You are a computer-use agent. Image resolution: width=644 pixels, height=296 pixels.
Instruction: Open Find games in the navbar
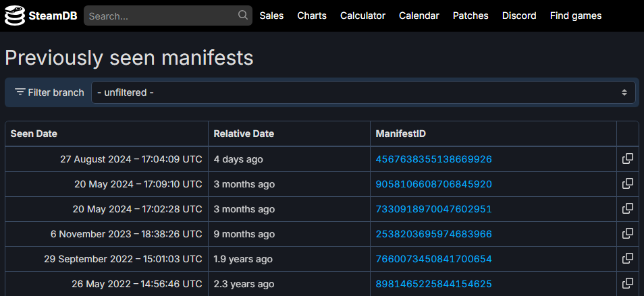click(575, 16)
